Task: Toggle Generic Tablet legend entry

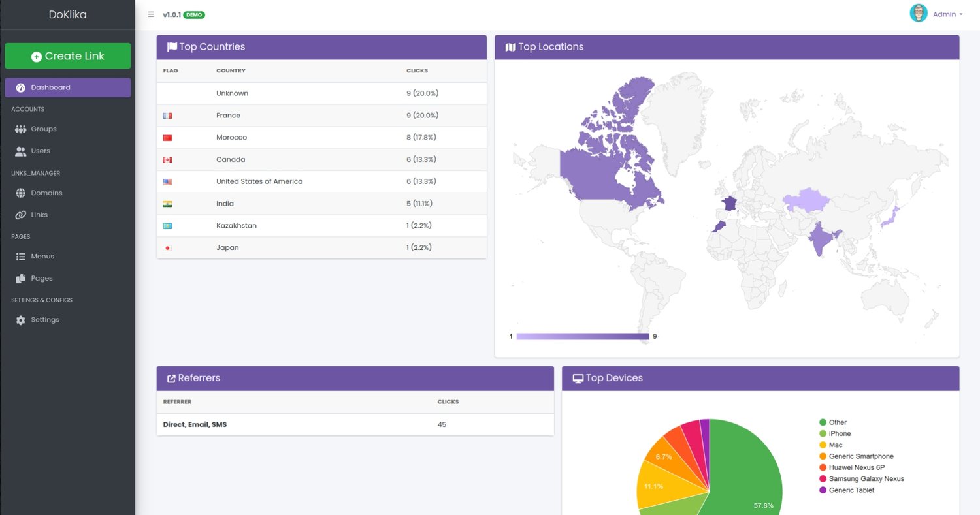Action: click(x=846, y=490)
